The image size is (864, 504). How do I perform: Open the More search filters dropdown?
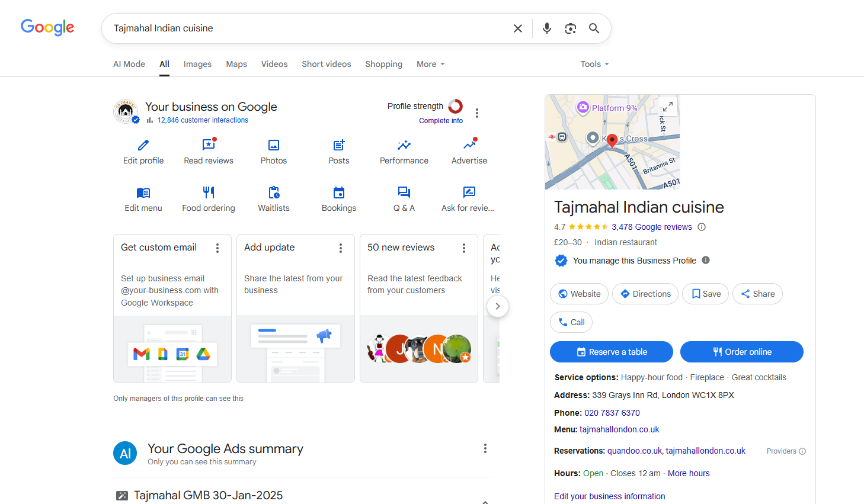pos(430,64)
